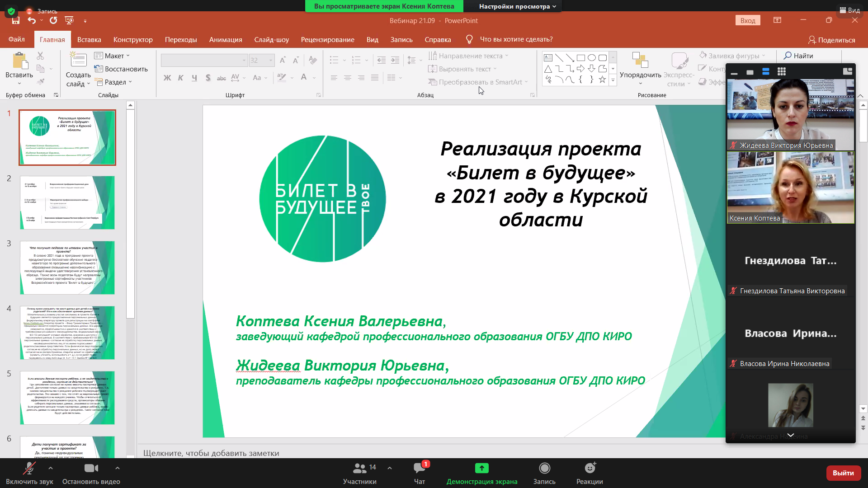Click Создать слайд button

pyautogui.click(x=78, y=69)
